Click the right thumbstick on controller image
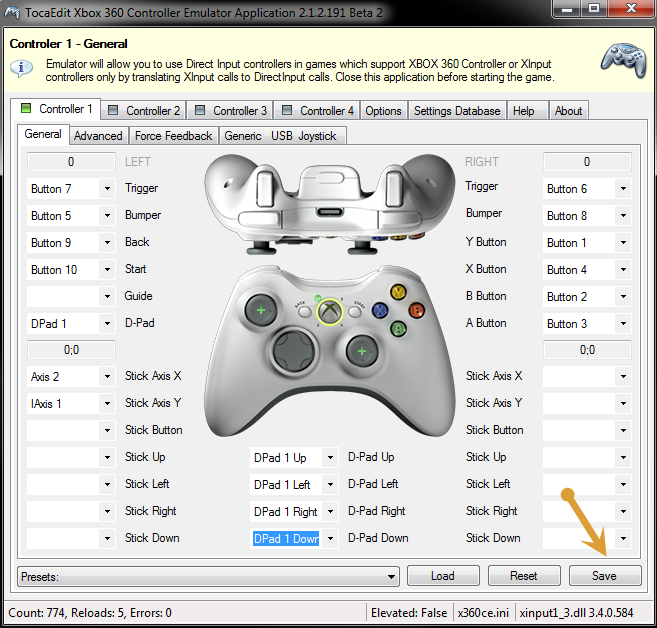This screenshot has height=628, width=657. click(x=362, y=351)
